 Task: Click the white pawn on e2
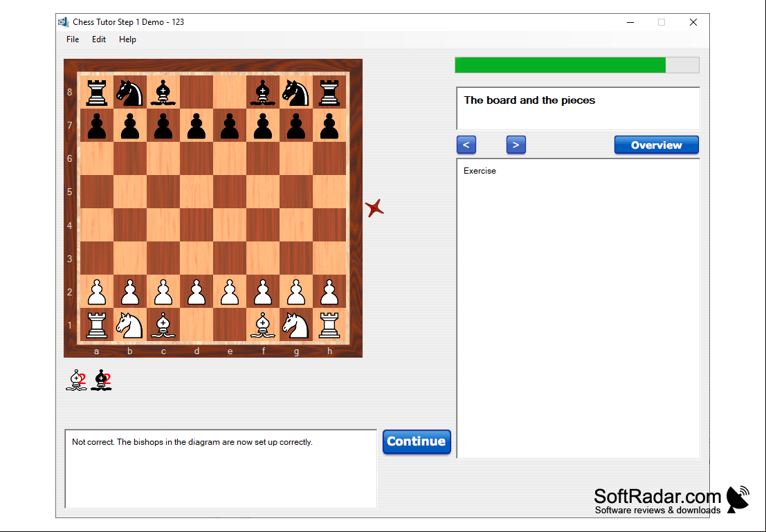(x=230, y=292)
